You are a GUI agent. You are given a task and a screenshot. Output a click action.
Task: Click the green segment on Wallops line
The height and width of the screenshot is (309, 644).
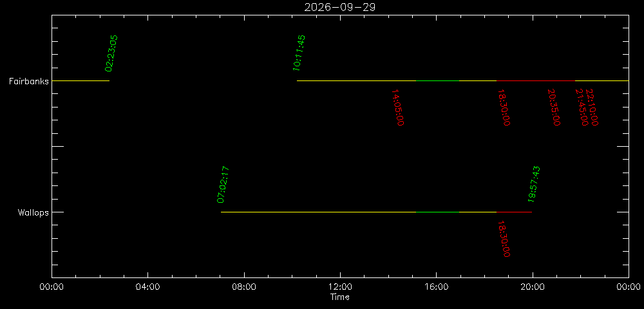pyautogui.click(x=437, y=212)
